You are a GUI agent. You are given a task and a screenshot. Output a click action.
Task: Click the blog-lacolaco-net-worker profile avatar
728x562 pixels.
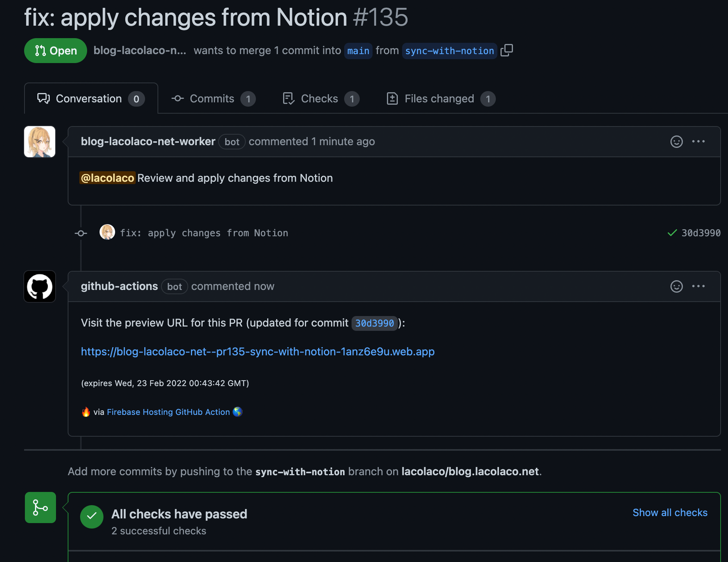[40, 142]
